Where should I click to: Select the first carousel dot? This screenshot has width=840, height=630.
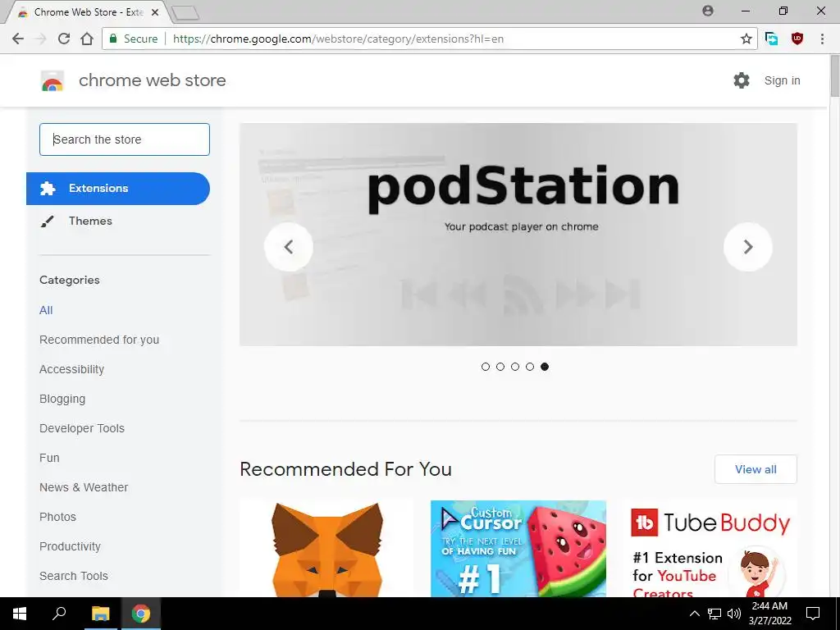point(486,367)
